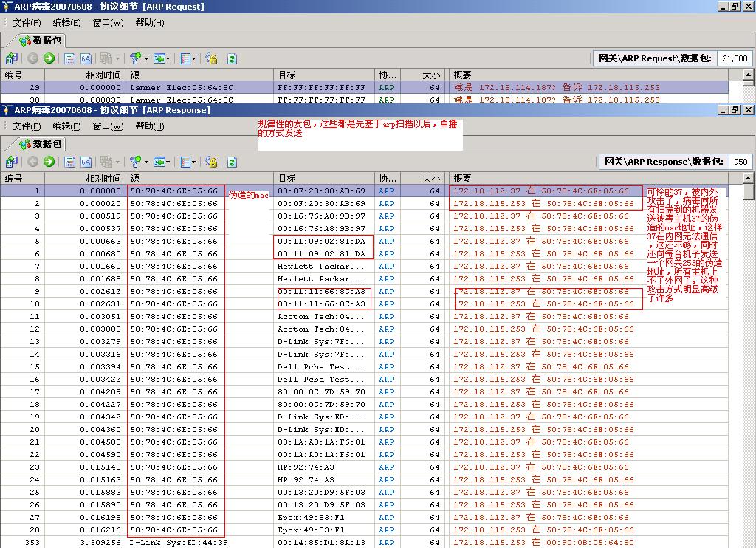Click the 大小 column header in ARP Response list
This screenshot has width=756, height=548.
(x=431, y=178)
